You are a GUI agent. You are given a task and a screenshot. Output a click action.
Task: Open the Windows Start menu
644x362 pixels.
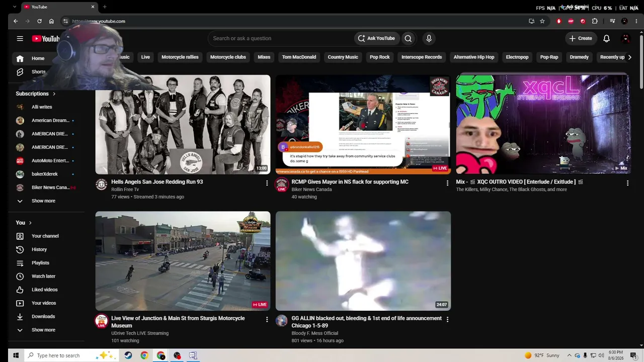16,355
